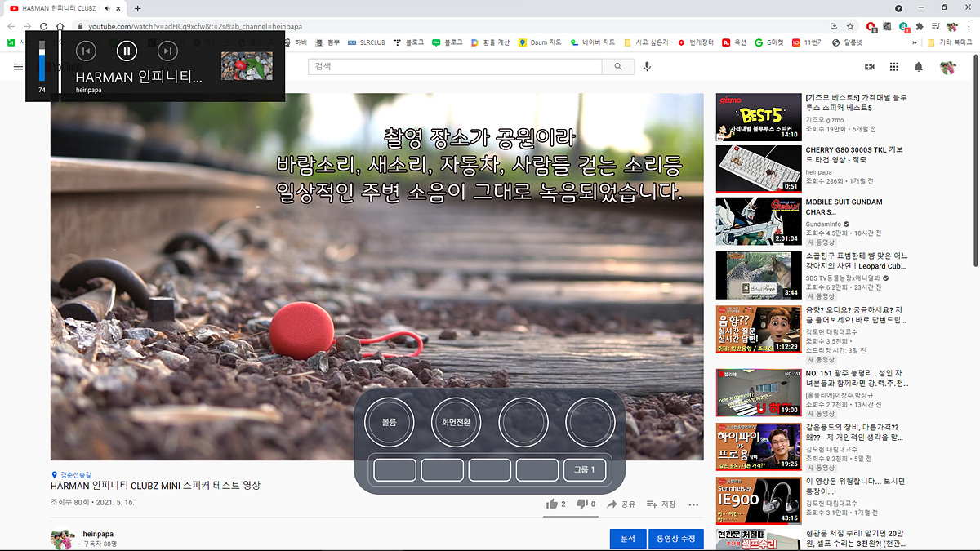Viewport: 980px width, 551px height.
Task: Share the video via 공유
Action: pos(621,504)
